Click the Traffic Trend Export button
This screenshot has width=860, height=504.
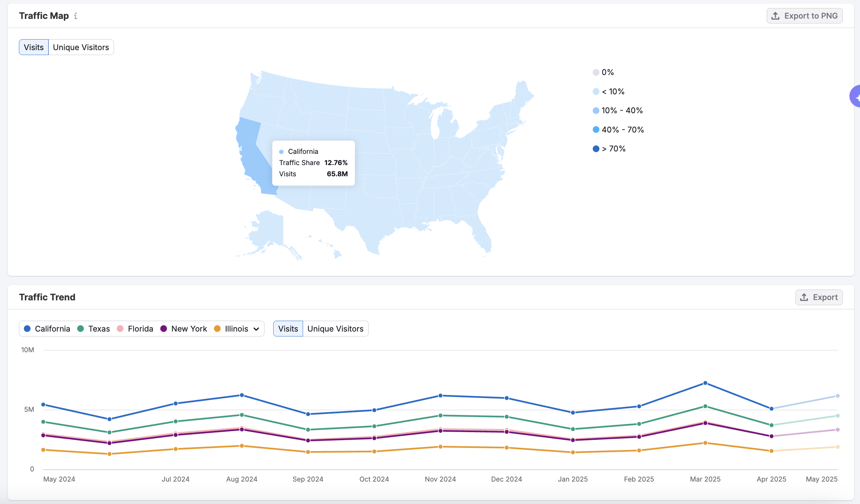pyautogui.click(x=819, y=297)
